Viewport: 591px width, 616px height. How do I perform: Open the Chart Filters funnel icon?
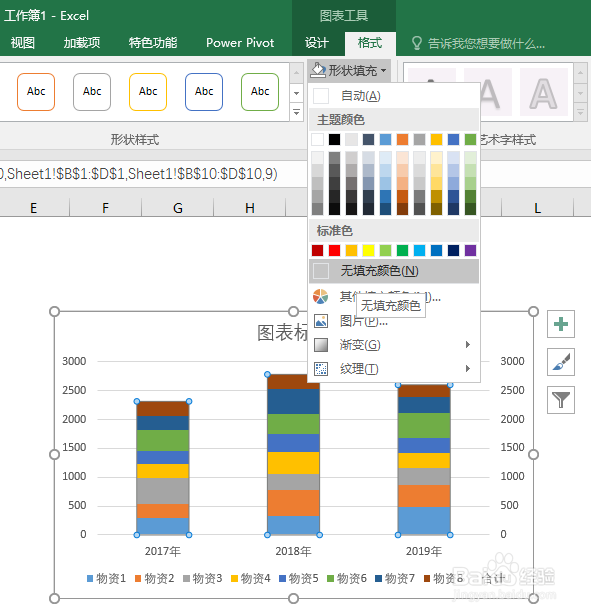[x=561, y=400]
